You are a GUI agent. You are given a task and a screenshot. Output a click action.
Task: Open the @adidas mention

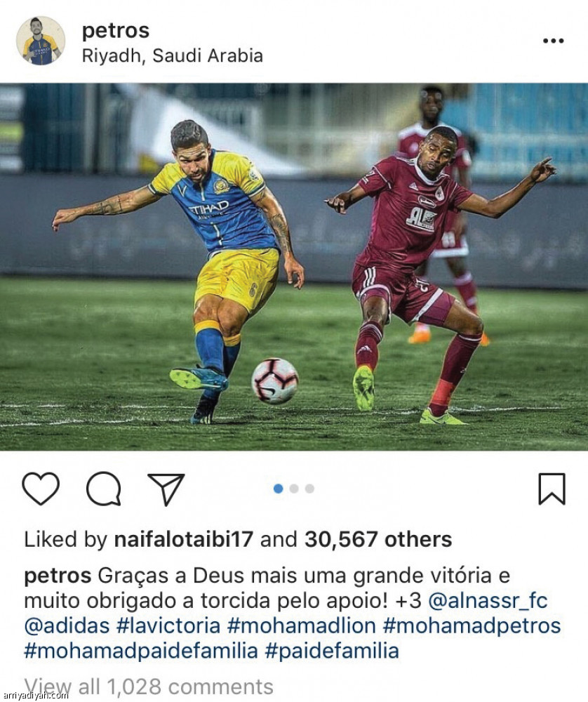coord(67,626)
